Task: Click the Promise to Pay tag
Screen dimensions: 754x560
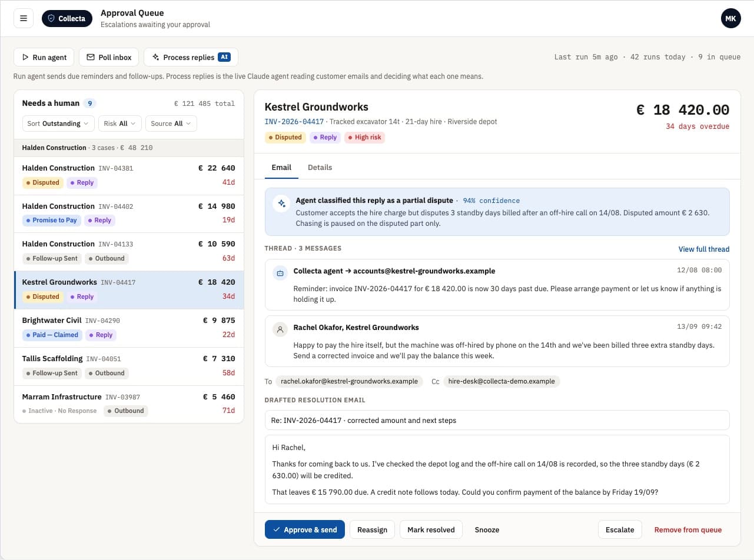Action: pos(52,220)
